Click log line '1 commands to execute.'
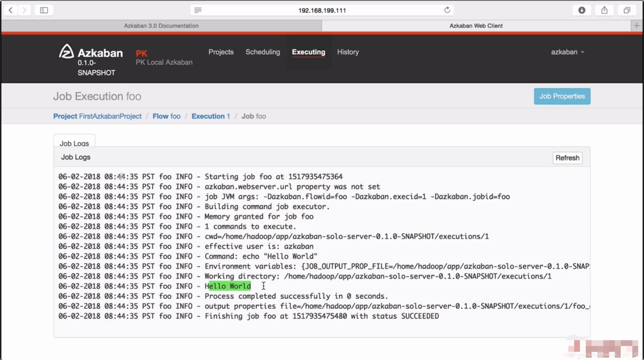 tap(177, 226)
